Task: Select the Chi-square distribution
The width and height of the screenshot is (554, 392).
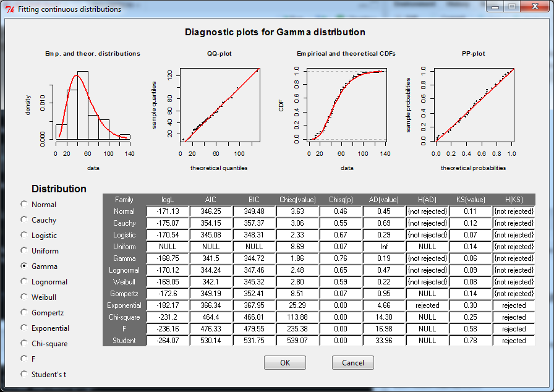Action: (x=23, y=343)
